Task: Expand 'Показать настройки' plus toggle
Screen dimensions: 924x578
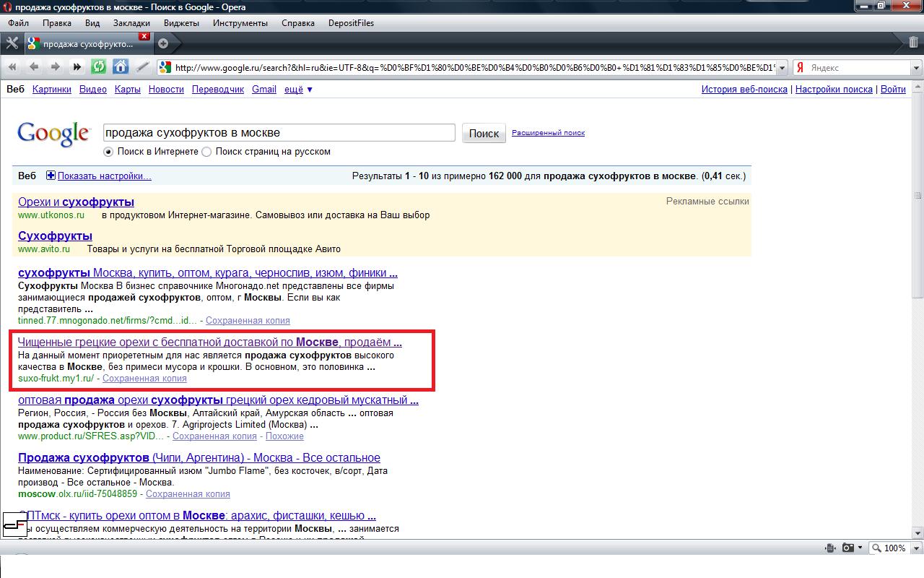Action: click(51, 176)
